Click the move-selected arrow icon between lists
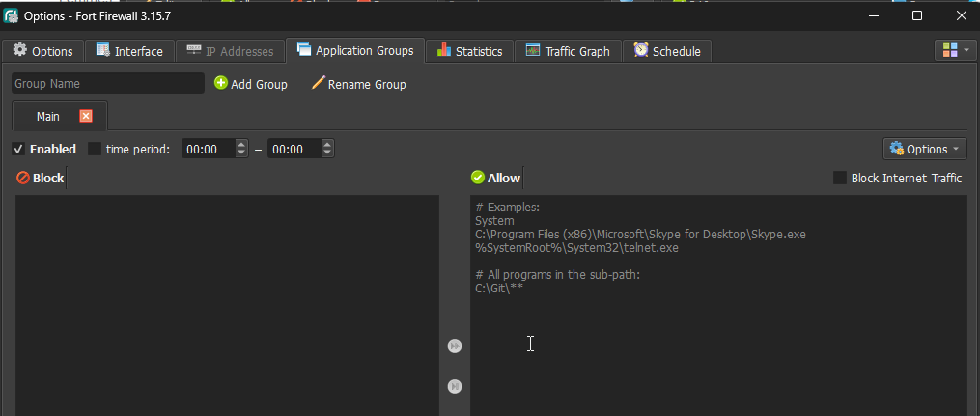This screenshot has height=416, width=980. (x=455, y=387)
